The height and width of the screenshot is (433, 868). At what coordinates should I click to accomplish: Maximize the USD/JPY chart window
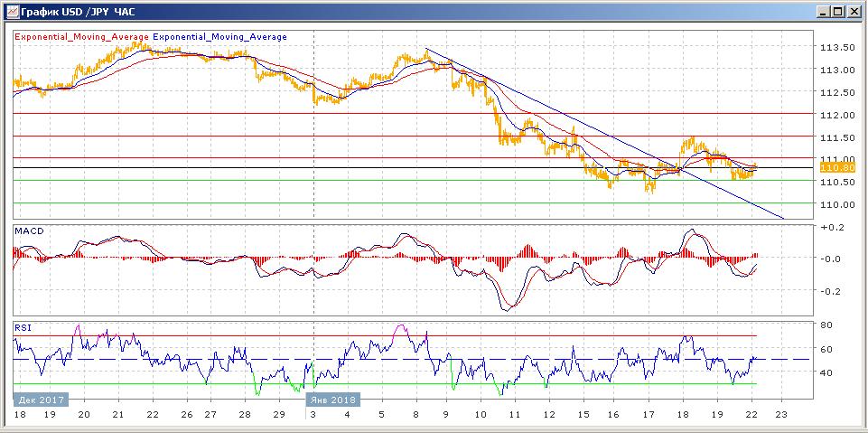(x=839, y=11)
